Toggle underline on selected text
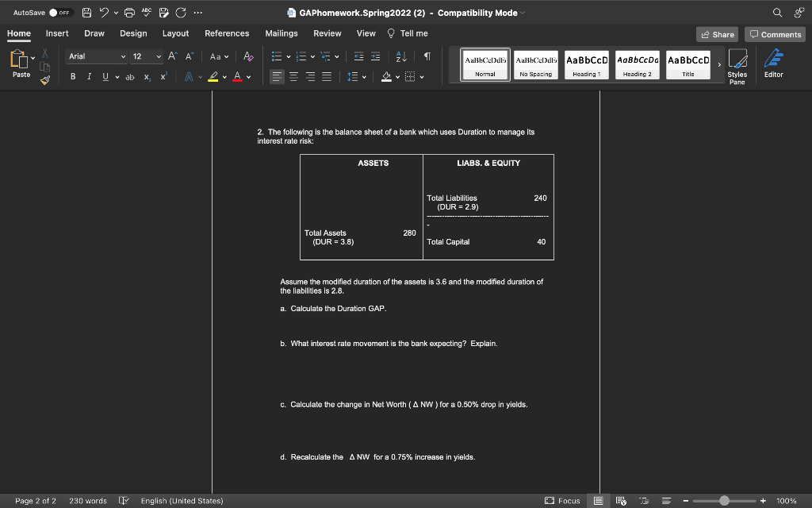Viewport: 812px width, 508px height. (105, 76)
